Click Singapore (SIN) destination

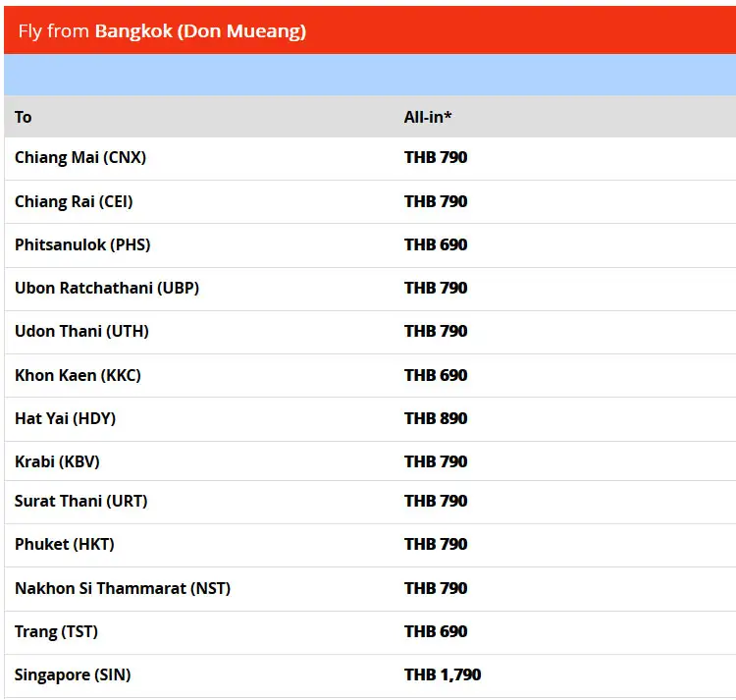click(x=73, y=674)
